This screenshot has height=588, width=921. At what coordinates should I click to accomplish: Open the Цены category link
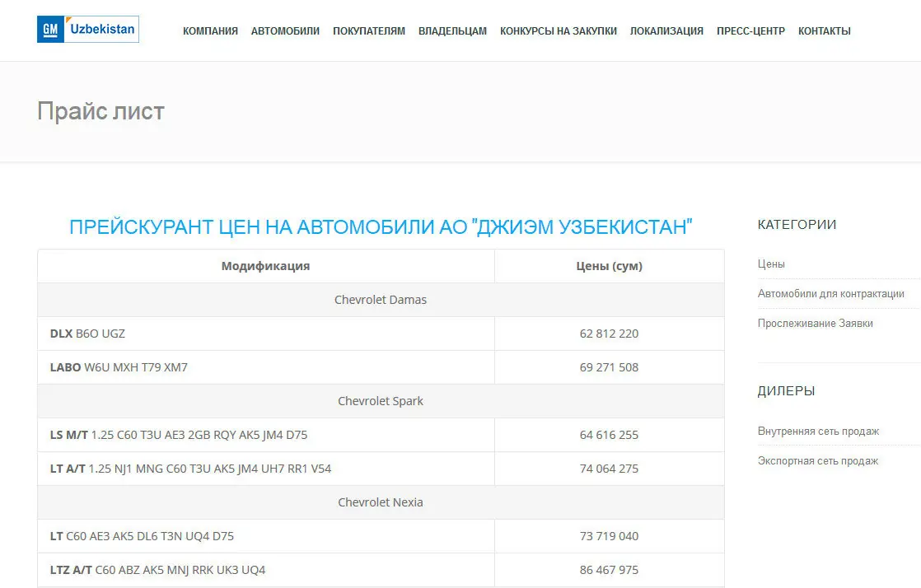(771, 264)
